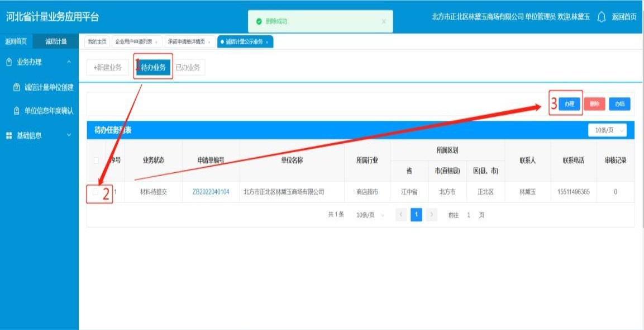
Task: Switch to the 我的主页 tab
Action: tap(97, 42)
